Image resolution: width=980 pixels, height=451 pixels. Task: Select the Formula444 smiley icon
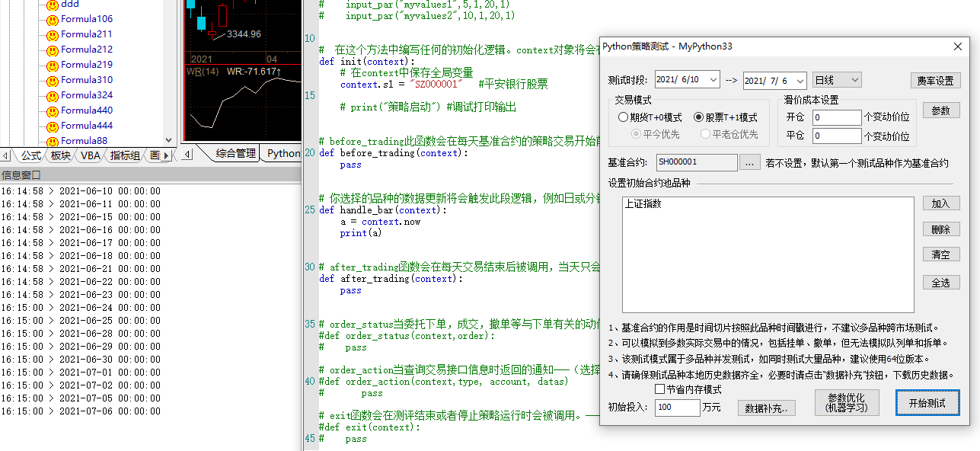pyautogui.click(x=52, y=126)
